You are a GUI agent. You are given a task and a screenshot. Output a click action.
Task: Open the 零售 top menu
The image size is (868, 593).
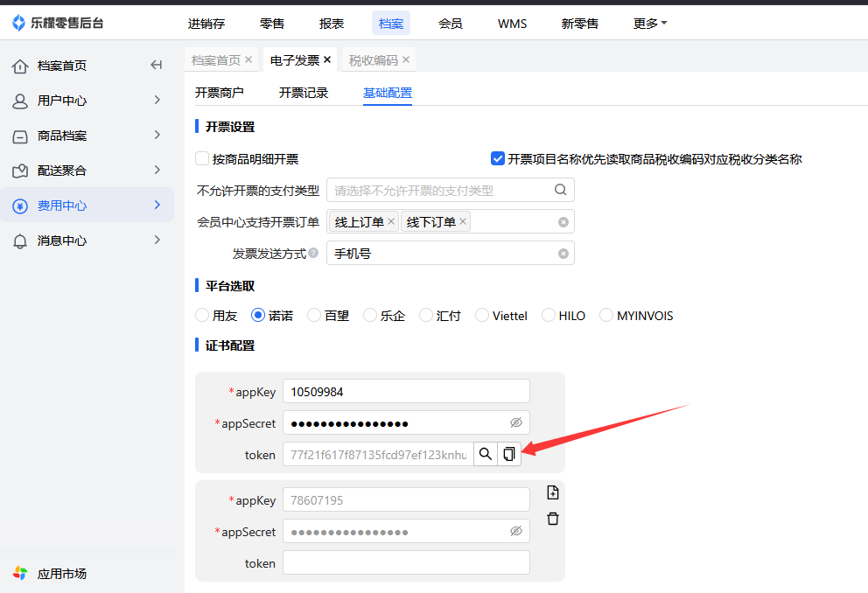(x=272, y=24)
